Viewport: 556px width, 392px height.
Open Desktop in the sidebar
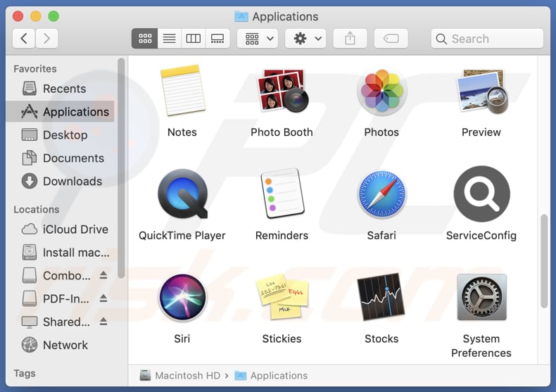tap(61, 135)
